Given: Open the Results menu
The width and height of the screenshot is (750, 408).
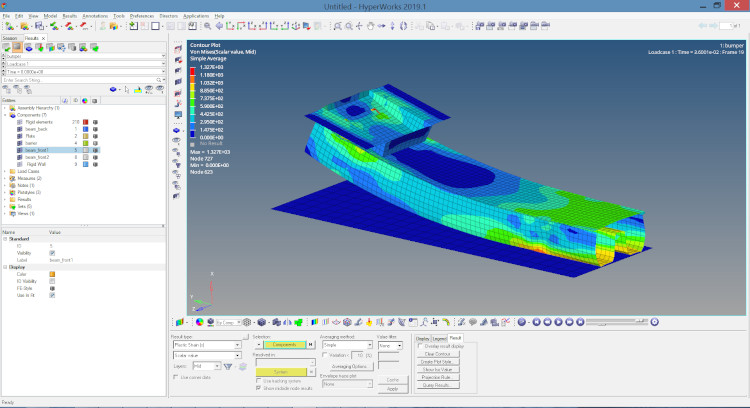Looking at the screenshot, I should [x=69, y=17].
